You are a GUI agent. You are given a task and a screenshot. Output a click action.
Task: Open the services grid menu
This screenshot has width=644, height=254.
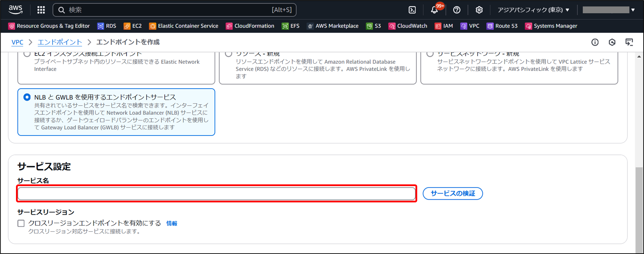click(x=41, y=10)
